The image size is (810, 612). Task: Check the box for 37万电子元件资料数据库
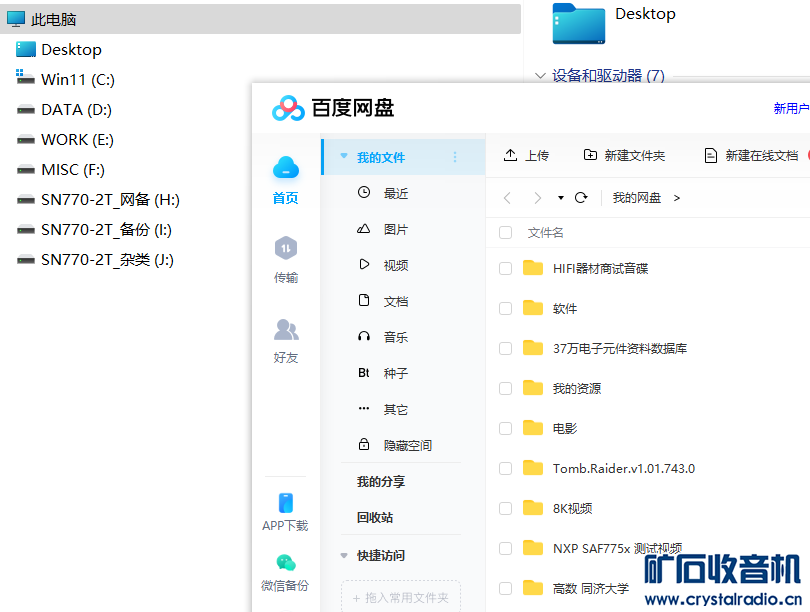point(505,349)
